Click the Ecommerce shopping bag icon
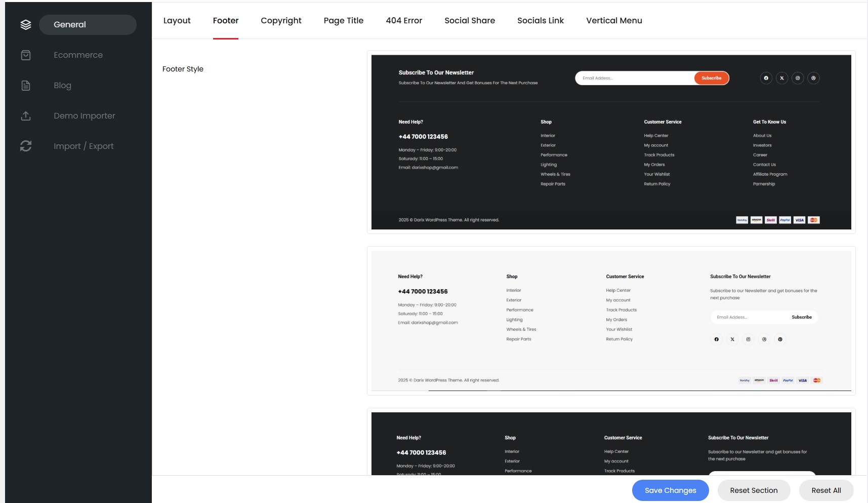This screenshot has width=868, height=503. pos(26,55)
